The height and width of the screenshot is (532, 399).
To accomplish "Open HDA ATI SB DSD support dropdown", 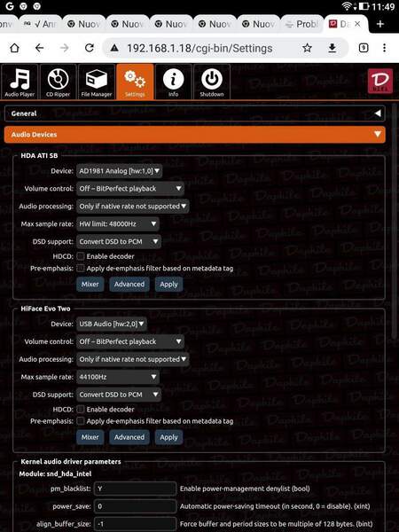I will pyautogui.click(x=119, y=241).
